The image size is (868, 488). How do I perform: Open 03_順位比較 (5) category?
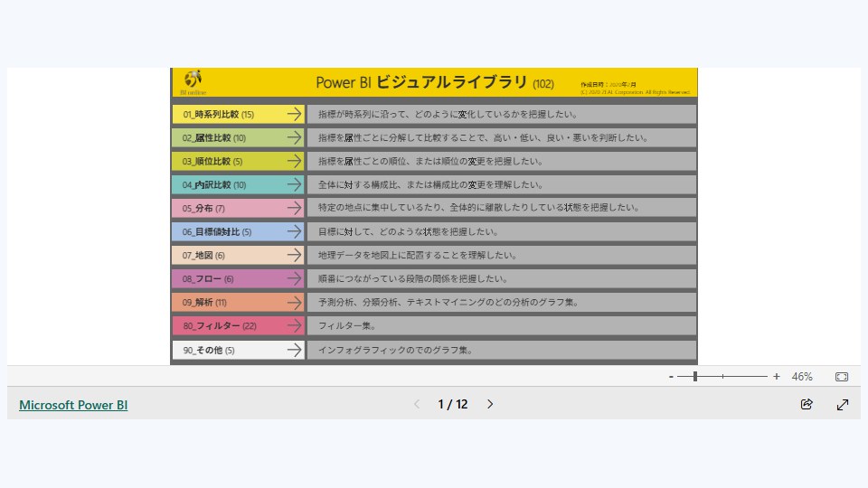pos(238,161)
